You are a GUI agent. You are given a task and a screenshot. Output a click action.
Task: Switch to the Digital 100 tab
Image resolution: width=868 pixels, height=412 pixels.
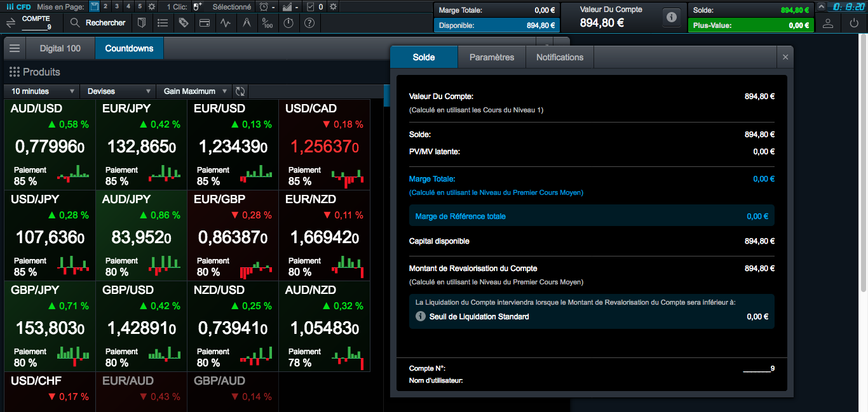pyautogui.click(x=60, y=49)
